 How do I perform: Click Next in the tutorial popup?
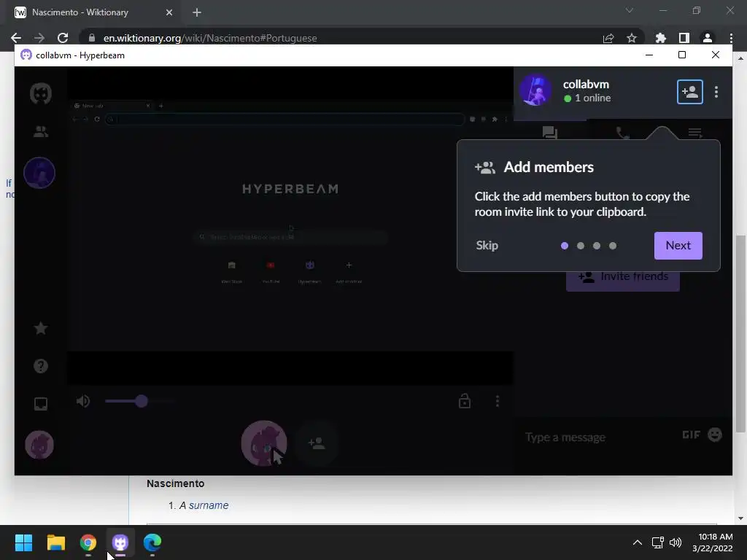point(678,246)
